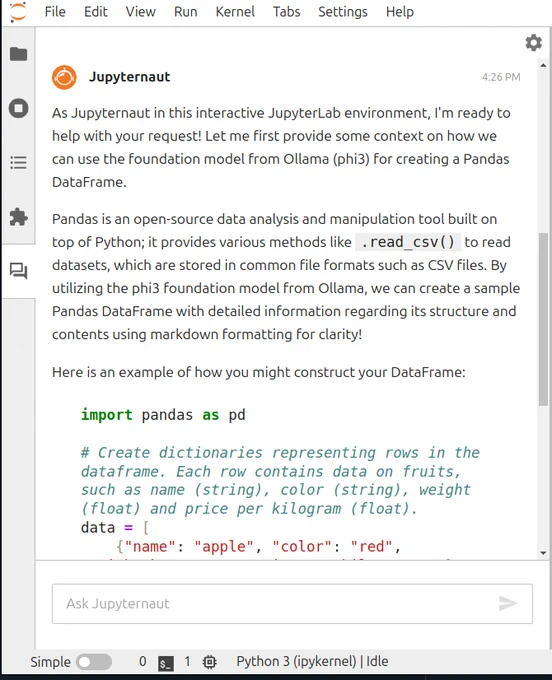Click the kernels count 1 in status bar

(187, 661)
